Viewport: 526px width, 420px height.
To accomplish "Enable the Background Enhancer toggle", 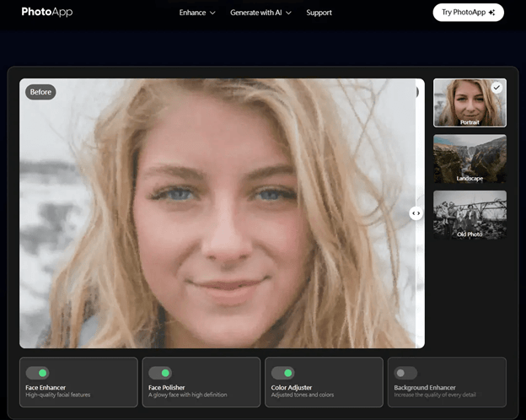I will (x=406, y=373).
